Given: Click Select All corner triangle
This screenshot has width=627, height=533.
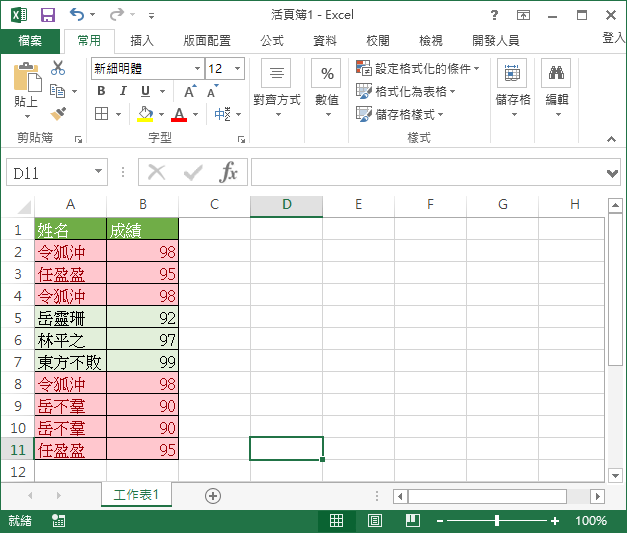Looking at the screenshot, I should point(24,207).
